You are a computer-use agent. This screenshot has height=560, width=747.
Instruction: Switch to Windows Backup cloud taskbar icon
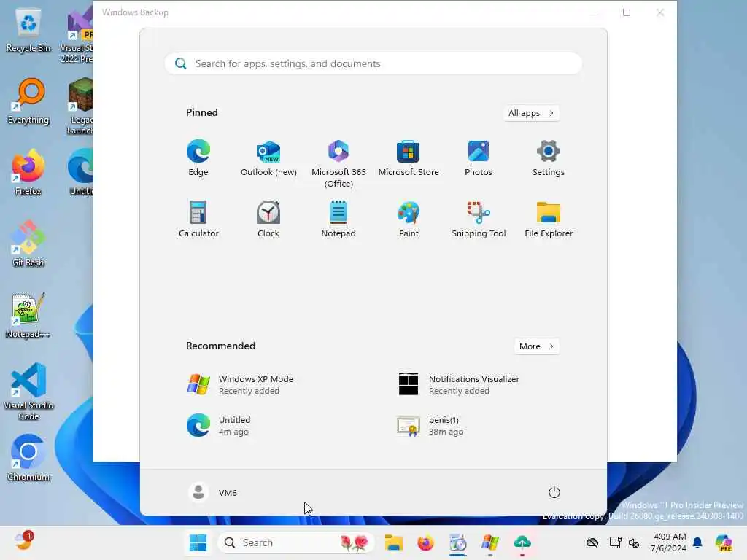click(522, 542)
